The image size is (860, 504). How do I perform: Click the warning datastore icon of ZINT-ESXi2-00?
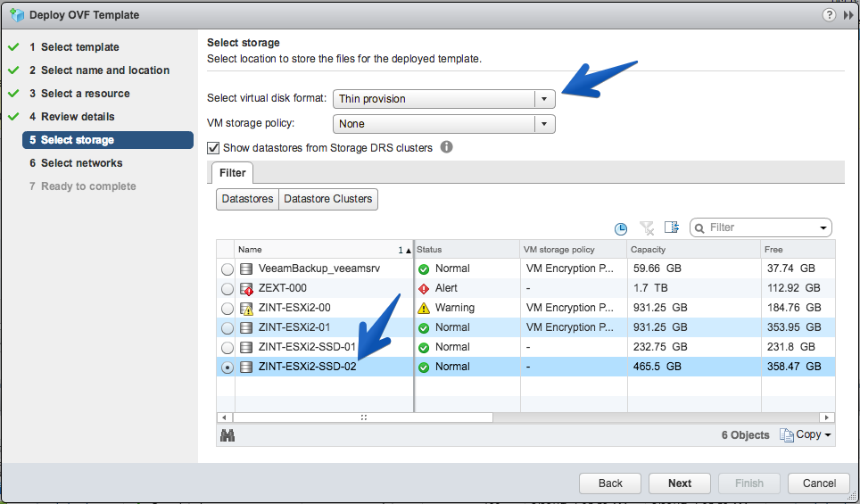pyautogui.click(x=246, y=309)
